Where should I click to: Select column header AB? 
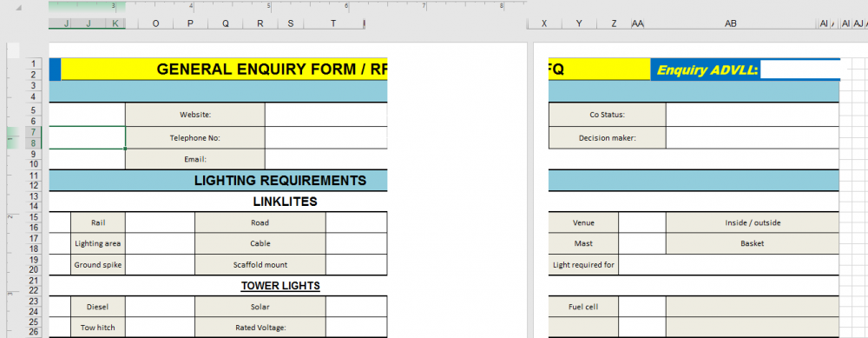click(x=730, y=23)
